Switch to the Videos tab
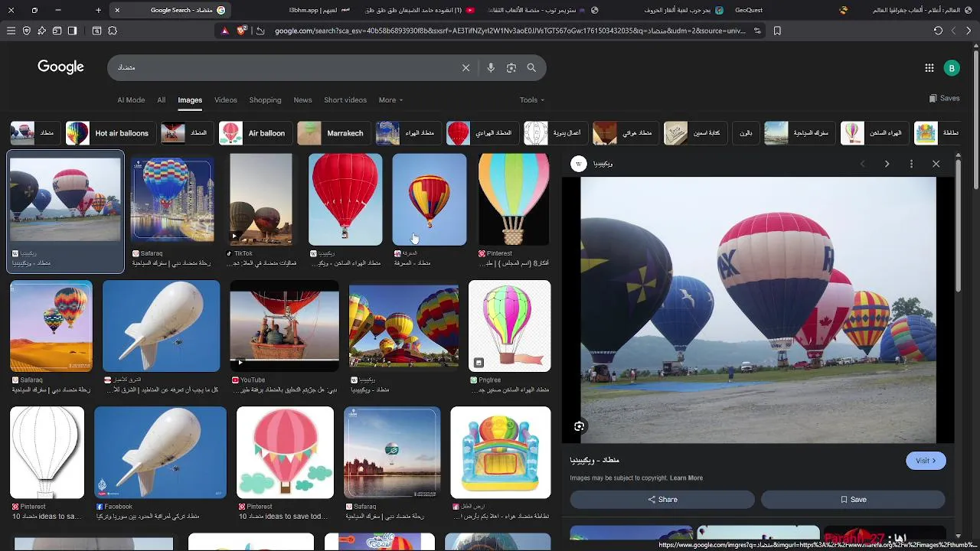The width and height of the screenshot is (980, 551). (x=225, y=100)
